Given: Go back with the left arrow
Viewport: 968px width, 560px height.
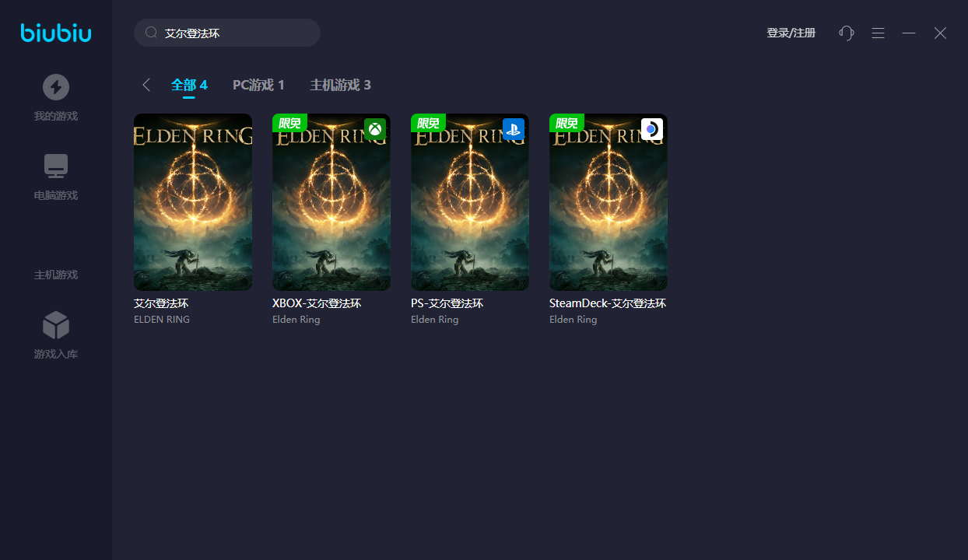Looking at the screenshot, I should click(x=146, y=85).
